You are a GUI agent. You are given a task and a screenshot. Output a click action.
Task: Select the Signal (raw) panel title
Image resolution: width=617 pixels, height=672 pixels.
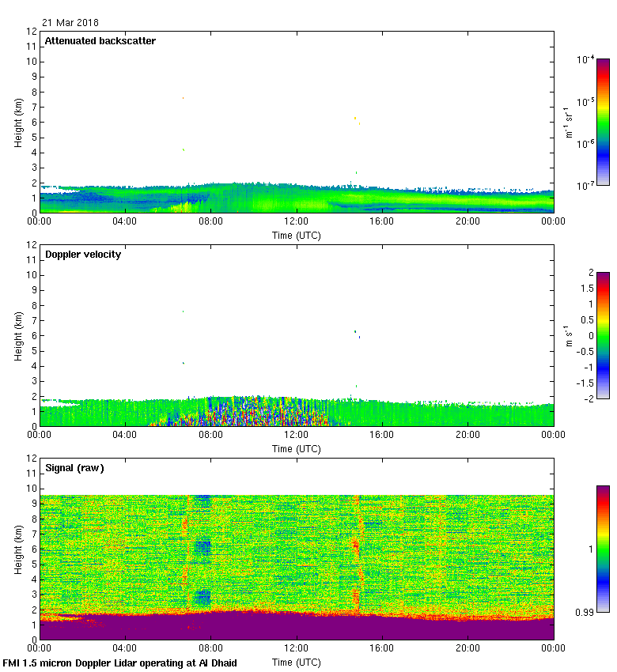74,468
